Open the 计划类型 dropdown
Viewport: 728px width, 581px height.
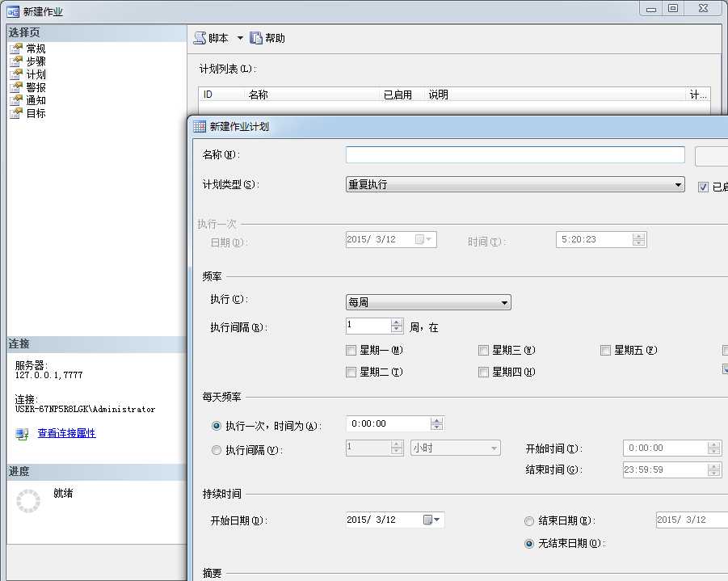coord(515,184)
